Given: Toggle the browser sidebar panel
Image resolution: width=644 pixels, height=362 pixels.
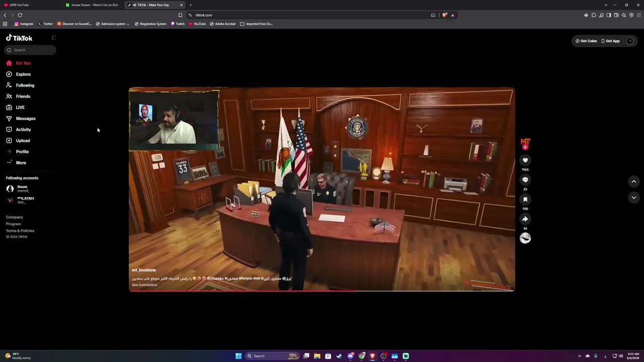Looking at the screenshot, I should point(609,15).
